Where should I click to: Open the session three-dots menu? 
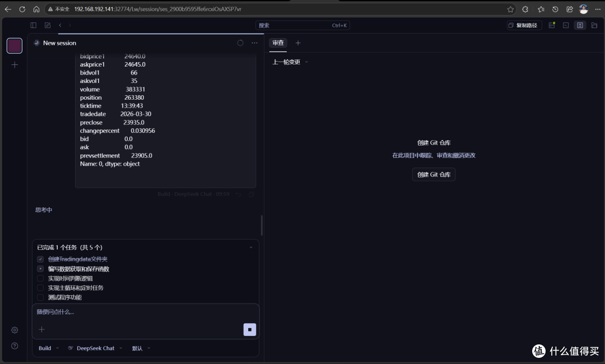coord(254,43)
